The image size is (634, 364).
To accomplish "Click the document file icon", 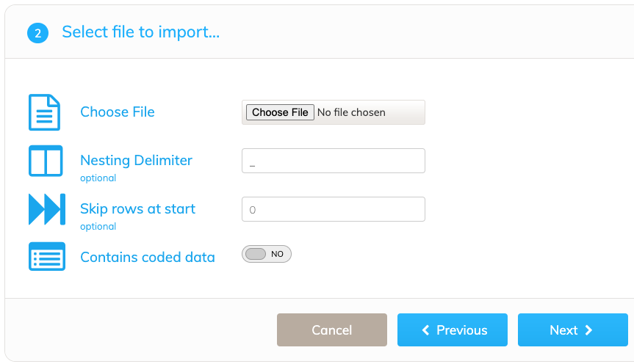I will [x=45, y=112].
